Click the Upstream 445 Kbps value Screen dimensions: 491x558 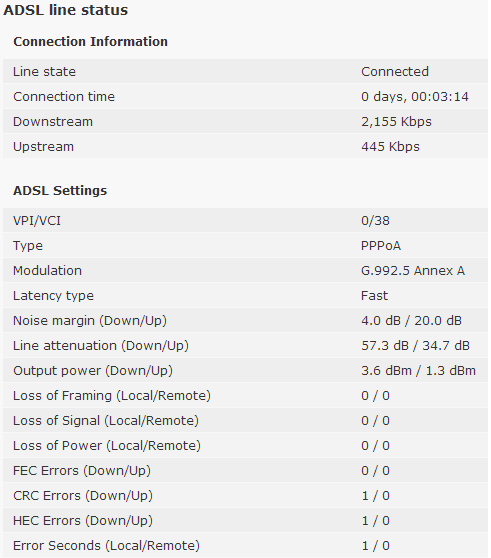tap(390, 147)
